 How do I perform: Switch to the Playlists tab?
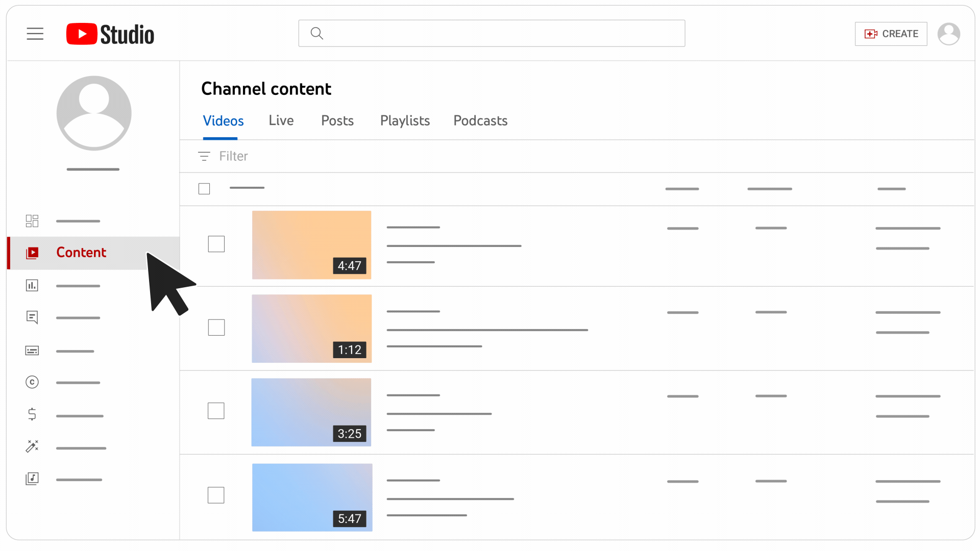tap(405, 120)
